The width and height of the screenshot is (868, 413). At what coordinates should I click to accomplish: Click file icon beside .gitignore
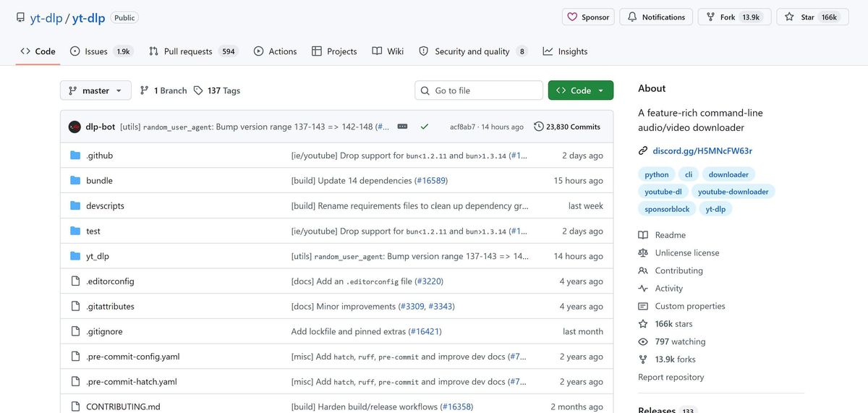click(x=75, y=331)
